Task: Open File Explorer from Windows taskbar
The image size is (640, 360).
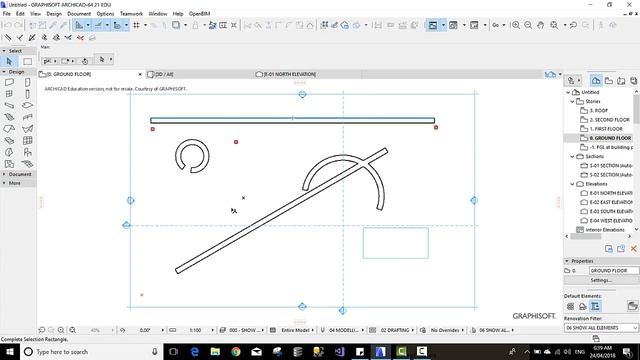Action: coord(215,351)
